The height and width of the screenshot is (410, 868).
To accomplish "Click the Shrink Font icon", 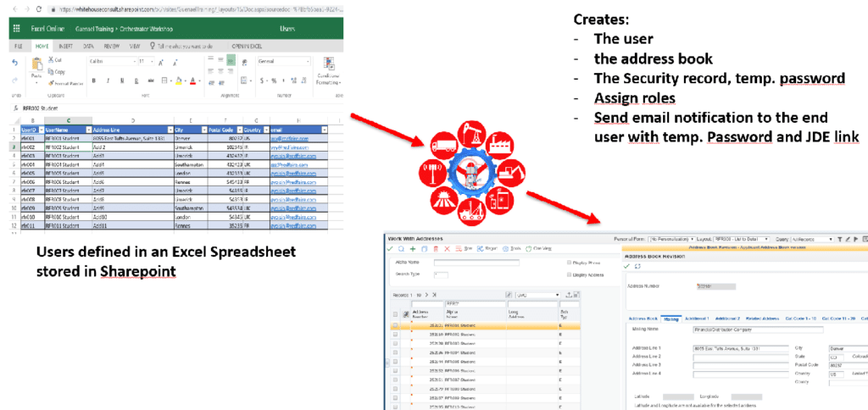I will pyautogui.click(x=174, y=63).
